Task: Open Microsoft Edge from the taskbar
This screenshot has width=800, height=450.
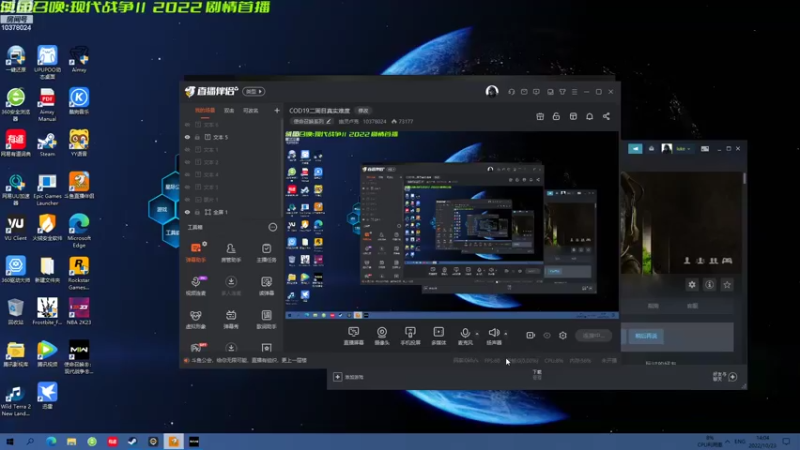Action: click(51, 441)
